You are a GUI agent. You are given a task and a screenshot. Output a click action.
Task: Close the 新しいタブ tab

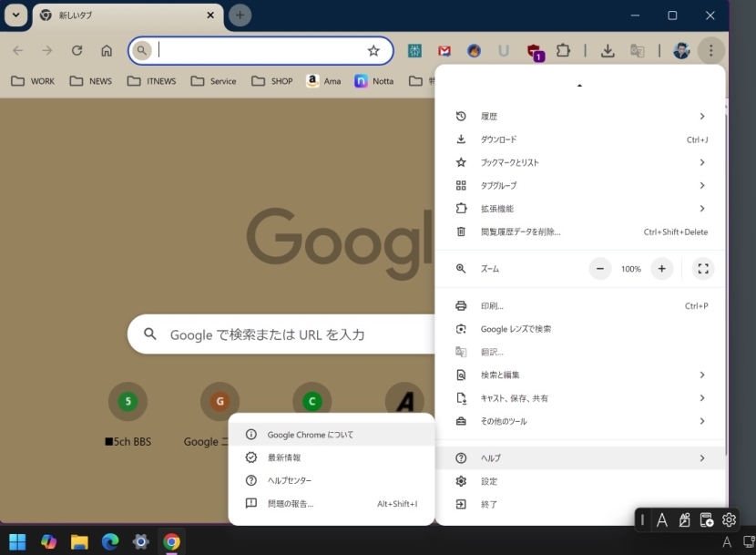(210, 15)
